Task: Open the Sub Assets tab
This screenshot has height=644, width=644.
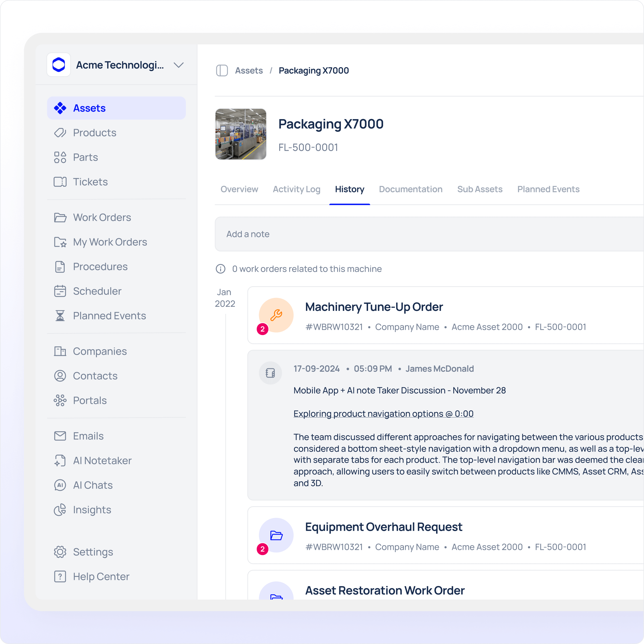Action: pos(480,189)
